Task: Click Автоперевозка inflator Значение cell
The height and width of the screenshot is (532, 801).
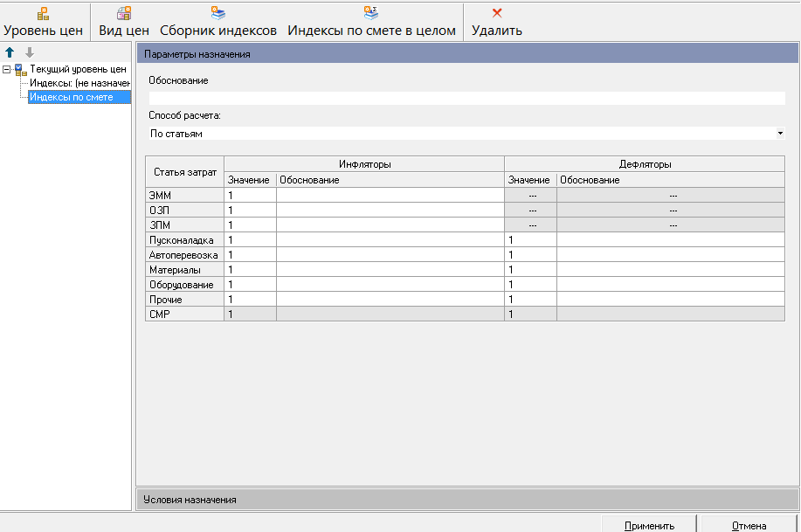Action: pos(251,254)
